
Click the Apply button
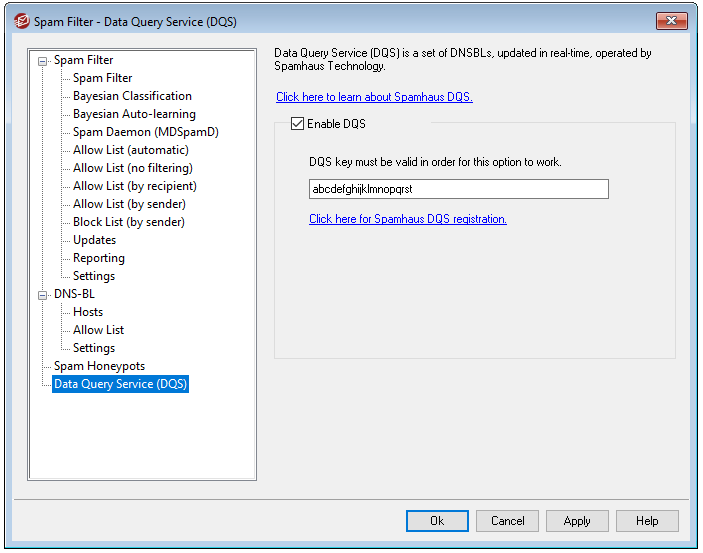tap(577, 521)
